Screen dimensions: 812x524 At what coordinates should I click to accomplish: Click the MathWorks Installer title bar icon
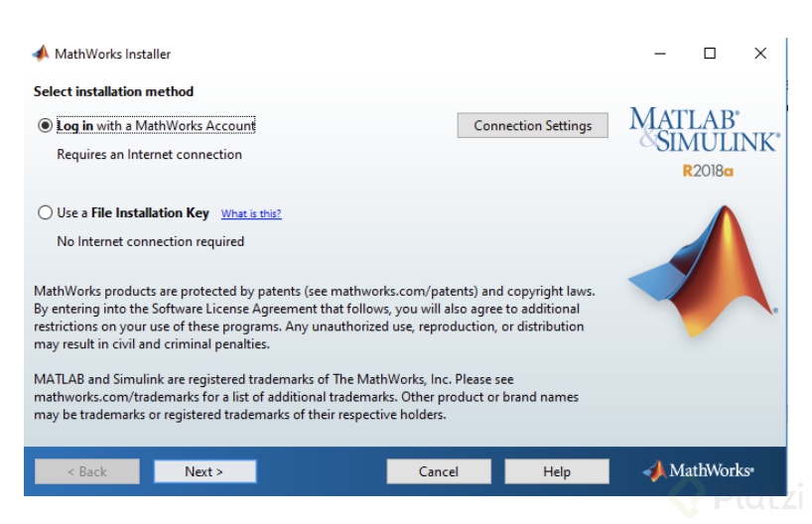pos(41,54)
